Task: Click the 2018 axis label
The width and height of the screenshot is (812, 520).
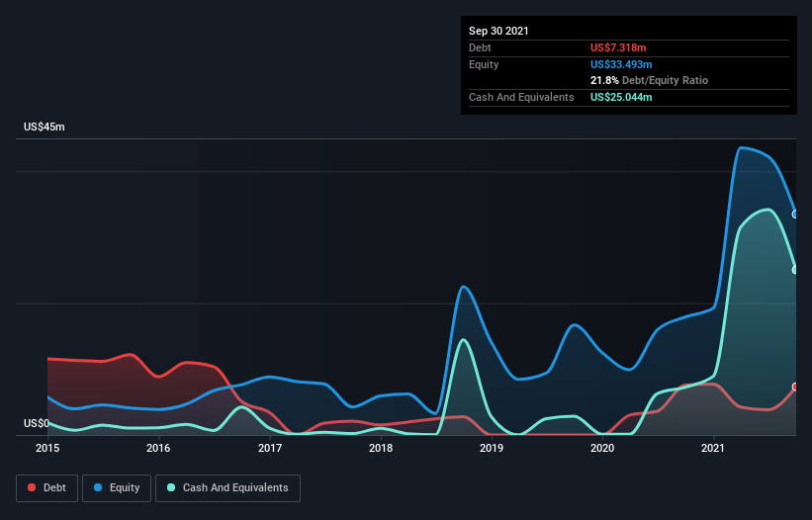Action: coord(381,448)
